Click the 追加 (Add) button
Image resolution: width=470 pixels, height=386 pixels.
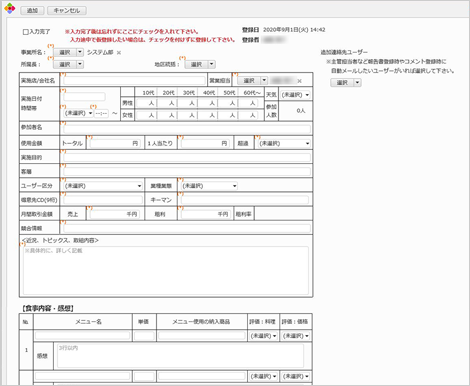coord(32,11)
